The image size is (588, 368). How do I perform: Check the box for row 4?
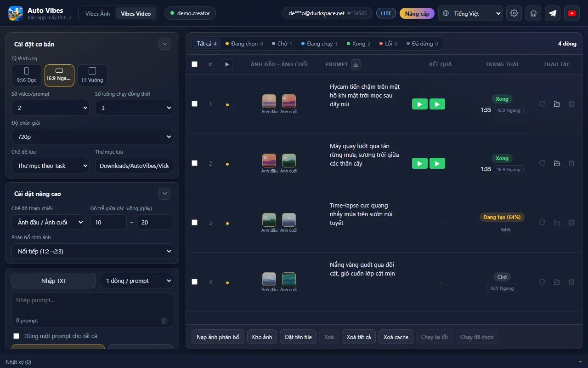coord(194,282)
